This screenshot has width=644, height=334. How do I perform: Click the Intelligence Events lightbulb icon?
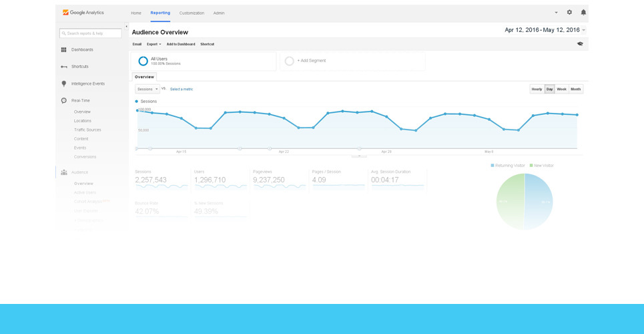coord(64,83)
